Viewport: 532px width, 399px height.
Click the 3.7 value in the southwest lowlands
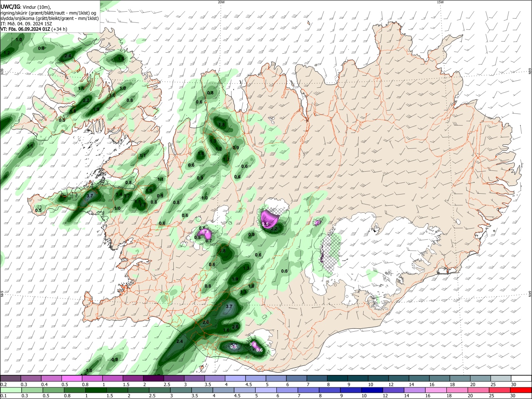click(x=229, y=306)
